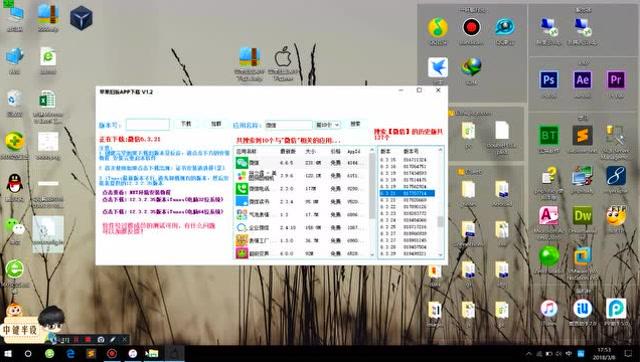Open the Action Center notification icon
Image resolution: width=640 pixels, height=362 pixels.
pos(629,353)
